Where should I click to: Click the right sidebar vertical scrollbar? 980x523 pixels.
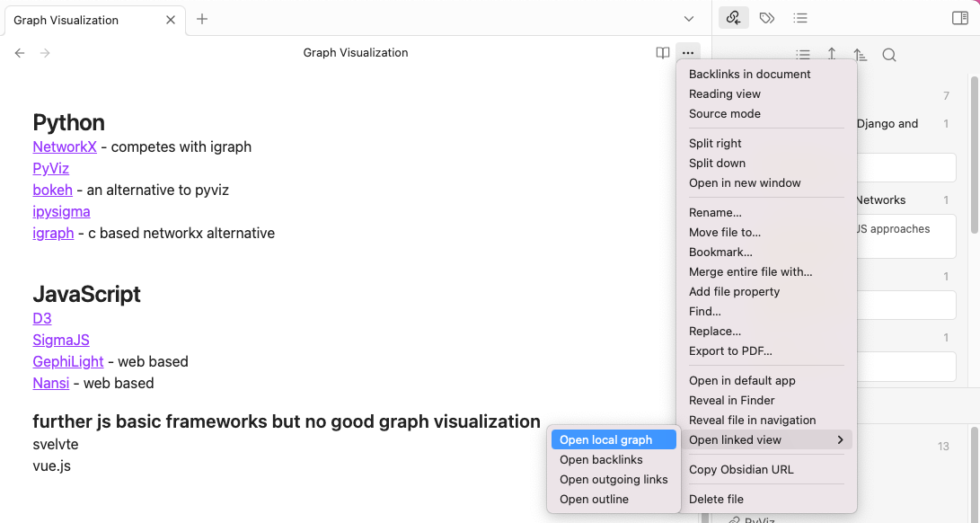click(974, 155)
